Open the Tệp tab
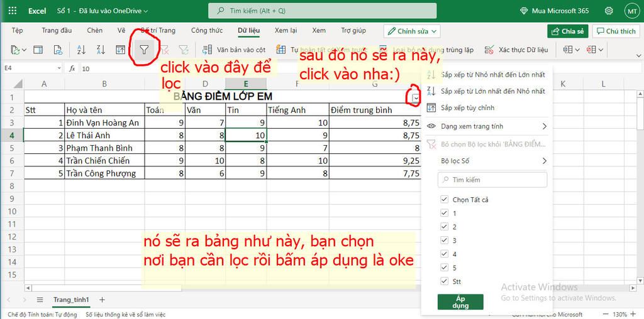644x319 pixels. (17, 30)
